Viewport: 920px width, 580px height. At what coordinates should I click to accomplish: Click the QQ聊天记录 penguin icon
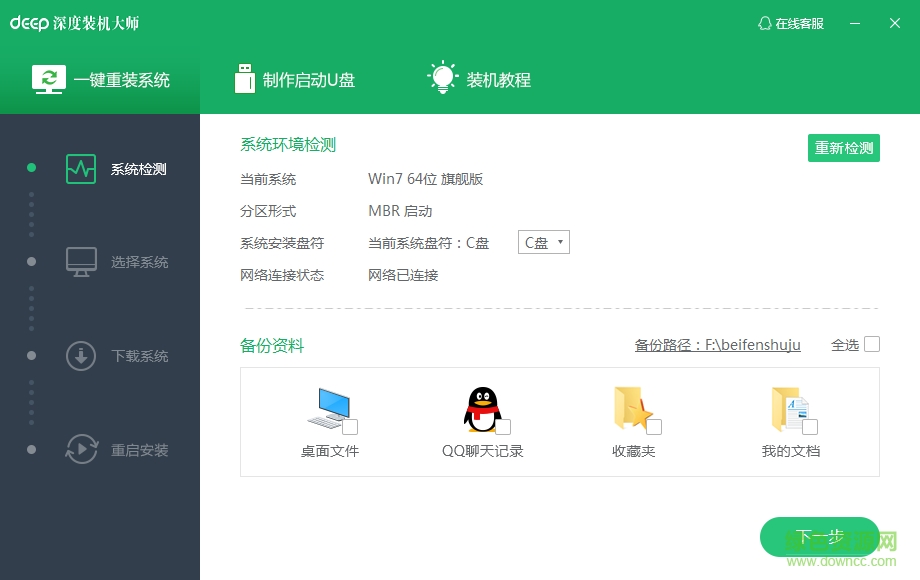pyautogui.click(x=480, y=405)
